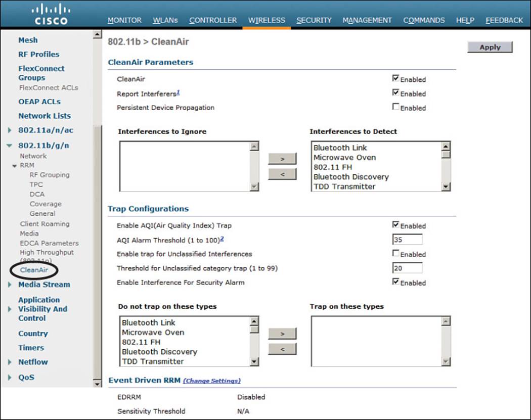Open Report Interferers footnote 1 link
The image size is (531, 420).
point(178,92)
